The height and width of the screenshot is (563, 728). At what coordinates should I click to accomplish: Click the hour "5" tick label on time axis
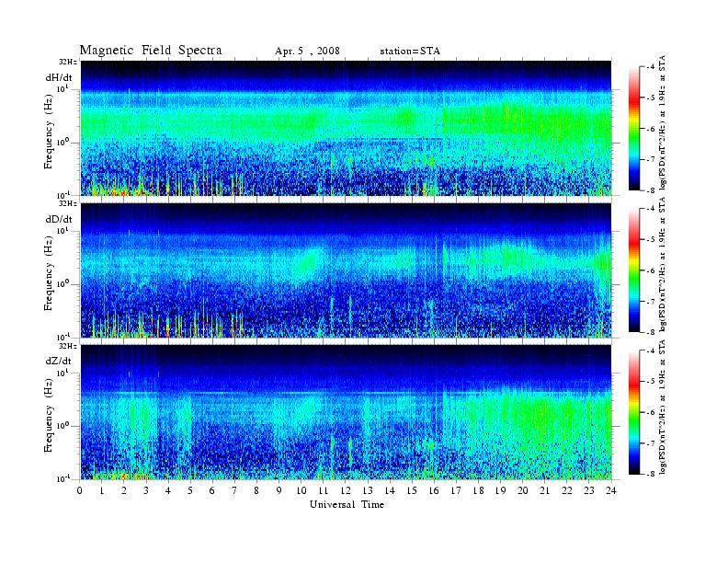coord(191,491)
